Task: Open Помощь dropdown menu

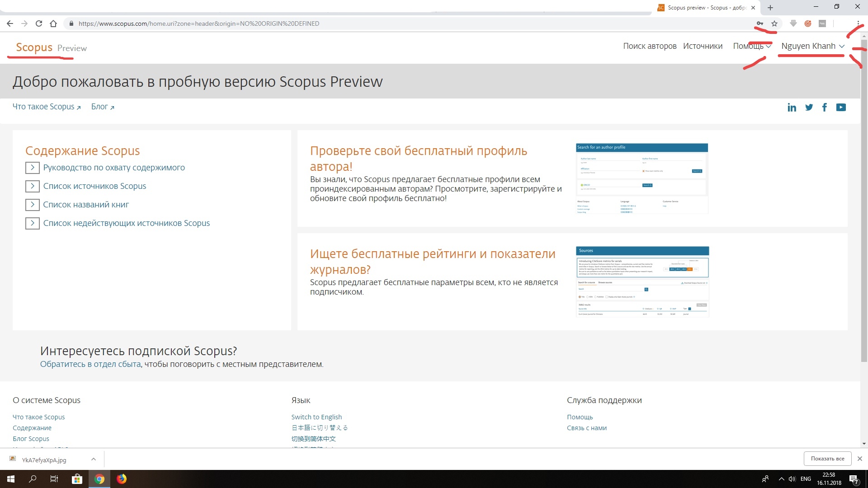Action: coord(752,46)
